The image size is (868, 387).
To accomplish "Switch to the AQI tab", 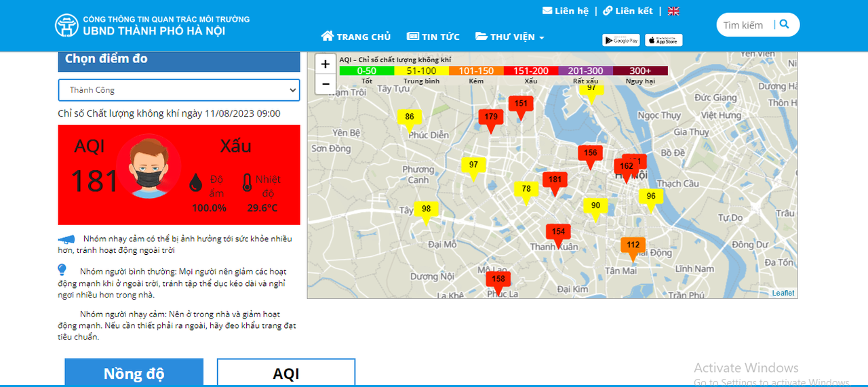I will tap(285, 373).
